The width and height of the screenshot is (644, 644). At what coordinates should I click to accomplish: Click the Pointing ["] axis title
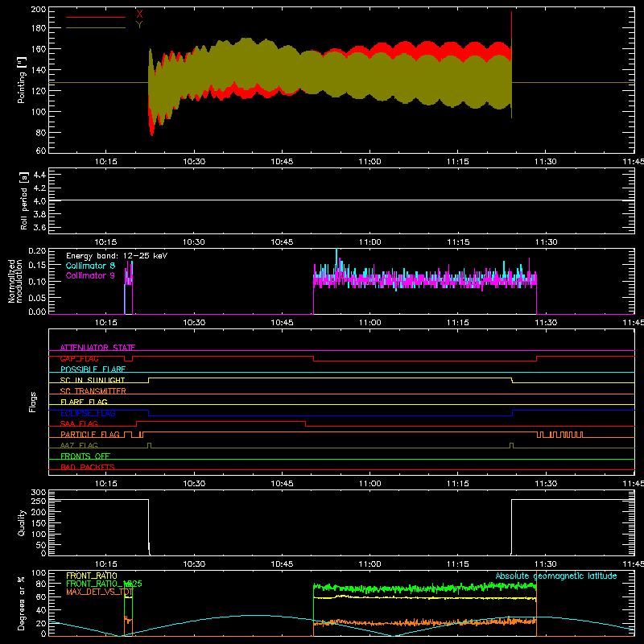pos(22,80)
